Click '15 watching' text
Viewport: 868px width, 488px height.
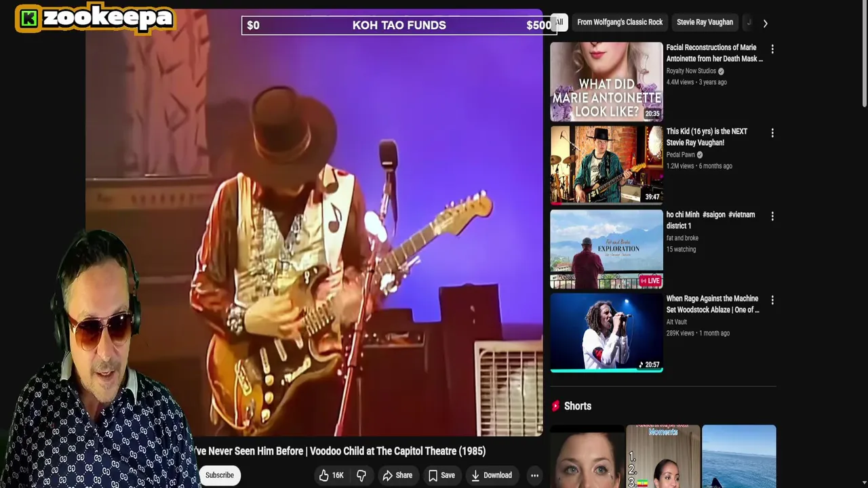681,249
